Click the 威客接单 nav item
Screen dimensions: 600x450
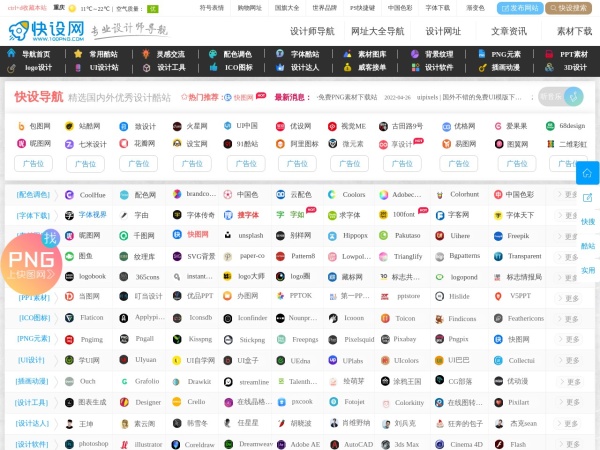(x=372, y=68)
